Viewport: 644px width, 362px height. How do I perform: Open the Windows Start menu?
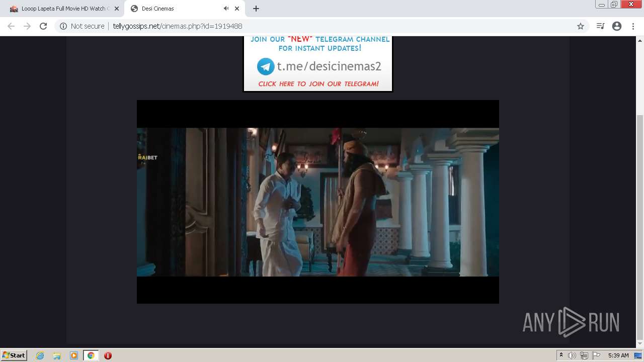pos(14,355)
